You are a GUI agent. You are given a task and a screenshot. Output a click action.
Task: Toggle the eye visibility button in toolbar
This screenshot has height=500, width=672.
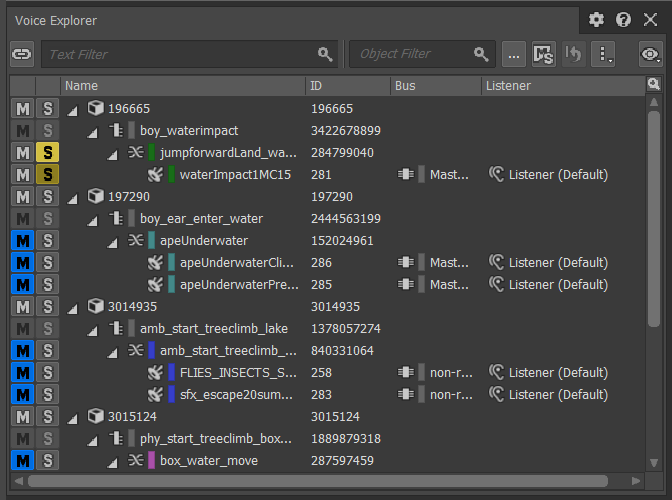point(651,54)
